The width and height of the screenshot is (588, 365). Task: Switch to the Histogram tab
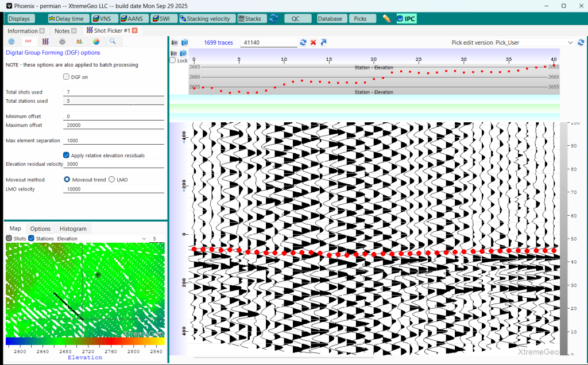[73, 228]
